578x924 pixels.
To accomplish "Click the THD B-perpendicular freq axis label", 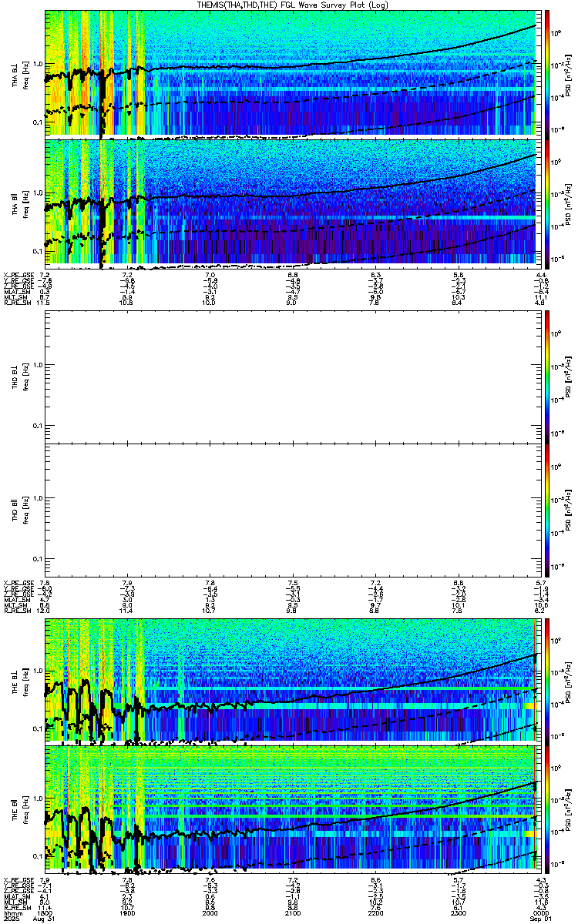I will click(25, 376).
